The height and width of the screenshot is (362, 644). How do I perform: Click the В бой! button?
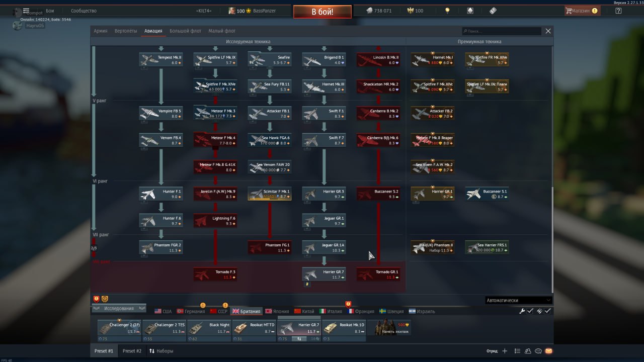tap(323, 12)
